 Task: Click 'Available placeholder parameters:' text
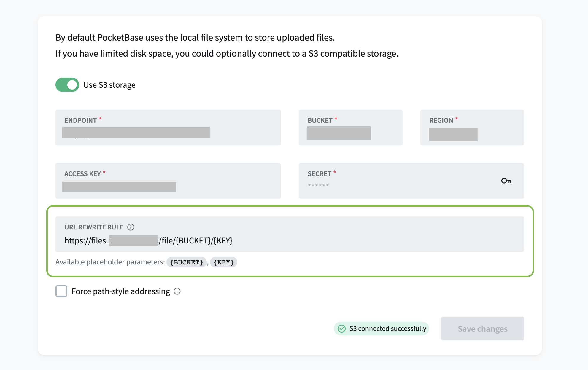point(110,262)
